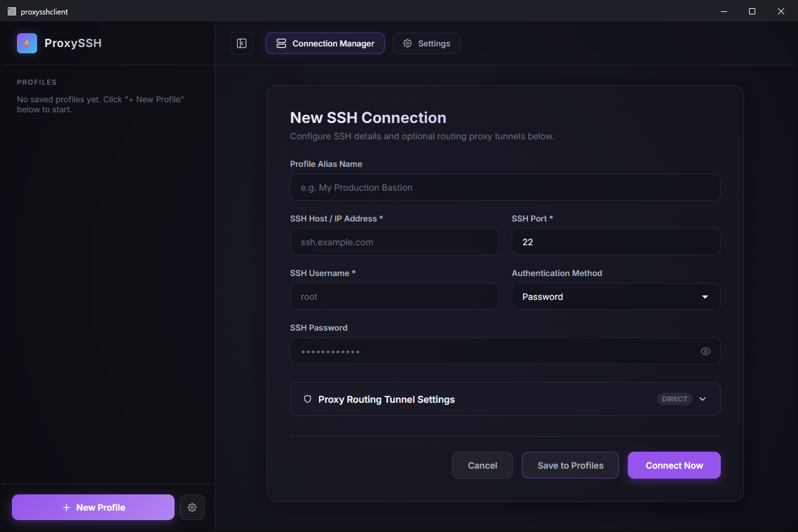Click into the SSH Port field
The height and width of the screenshot is (532, 798).
pos(616,242)
